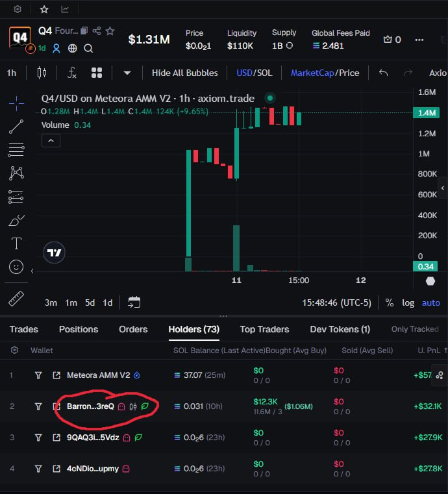Click the Barron...3reQ wallet name
The height and width of the screenshot is (494, 448).
click(x=90, y=406)
